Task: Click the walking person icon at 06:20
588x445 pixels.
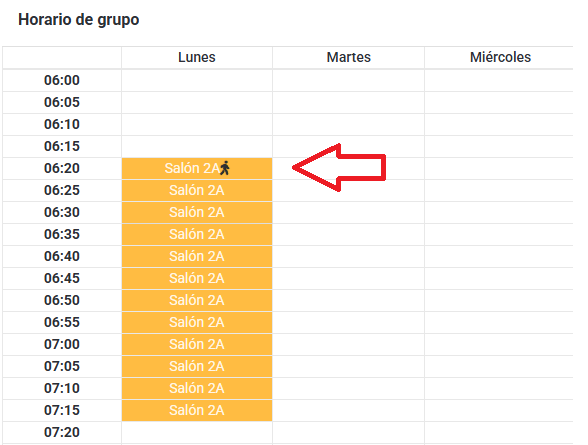Action: pyautogui.click(x=225, y=168)
